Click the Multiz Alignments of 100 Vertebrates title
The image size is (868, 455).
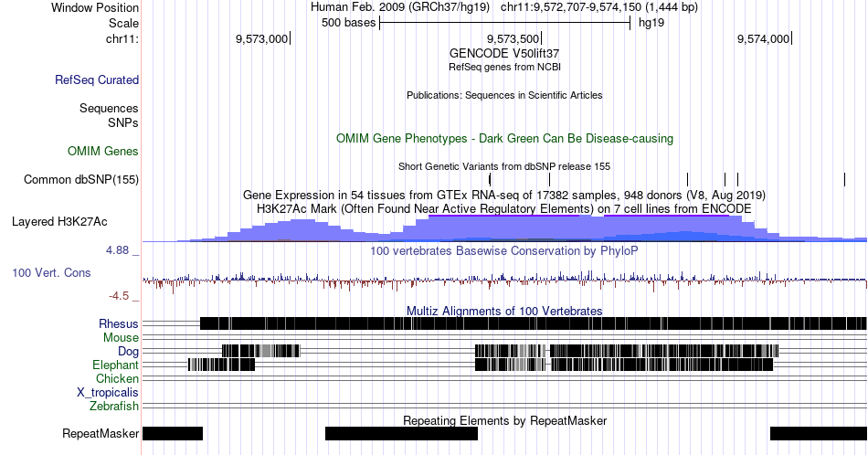[x=504, y=311]
